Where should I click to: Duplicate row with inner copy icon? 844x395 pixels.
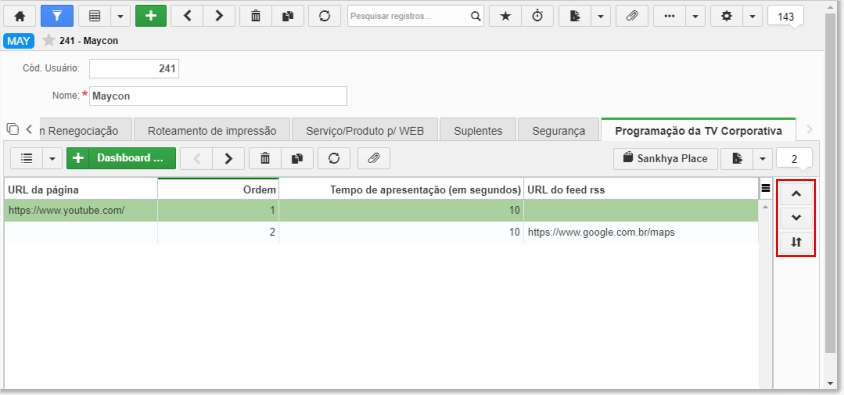(297, 158)
